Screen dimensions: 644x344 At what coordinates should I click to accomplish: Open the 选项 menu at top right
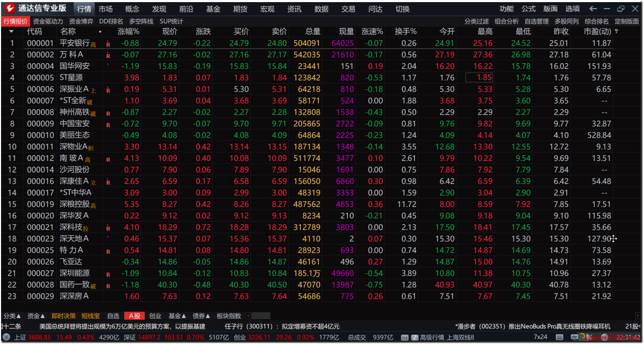[572, 9]
